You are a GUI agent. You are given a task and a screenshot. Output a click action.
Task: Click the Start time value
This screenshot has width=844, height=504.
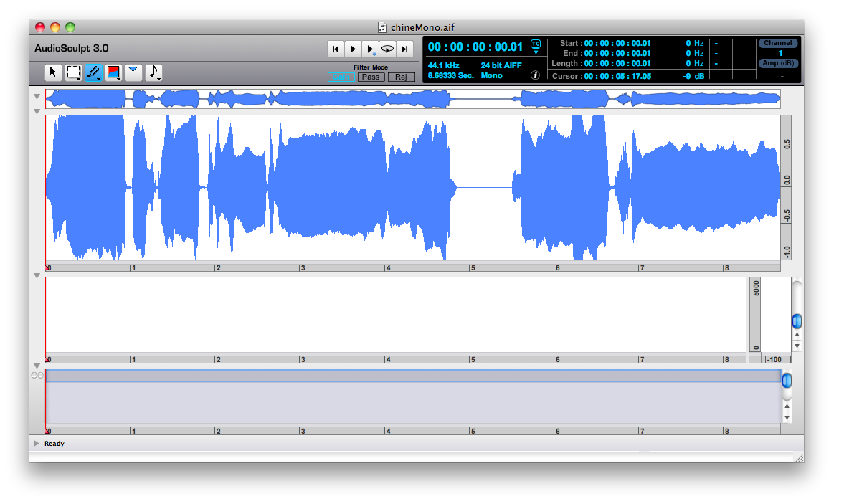(x=617, y=43)
